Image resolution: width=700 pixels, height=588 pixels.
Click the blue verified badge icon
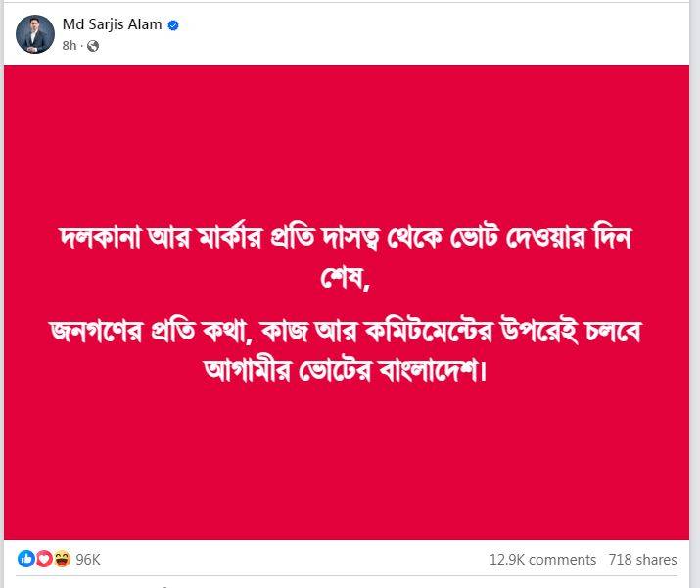click(173, 25)
